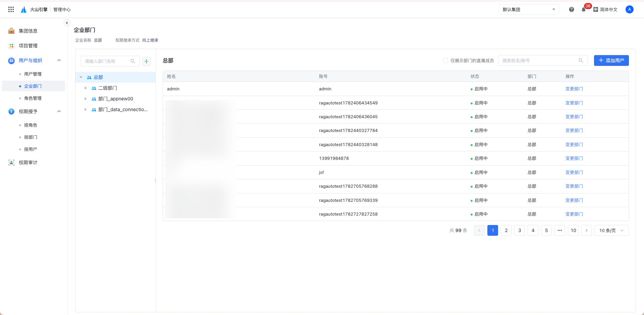
Task: Open the notification bell with 38 badge
Action: coord(584,9)
